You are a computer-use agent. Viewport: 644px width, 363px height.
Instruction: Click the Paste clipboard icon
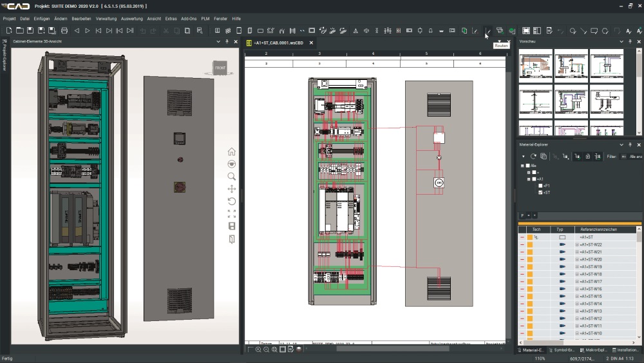(x=187, y=30)
